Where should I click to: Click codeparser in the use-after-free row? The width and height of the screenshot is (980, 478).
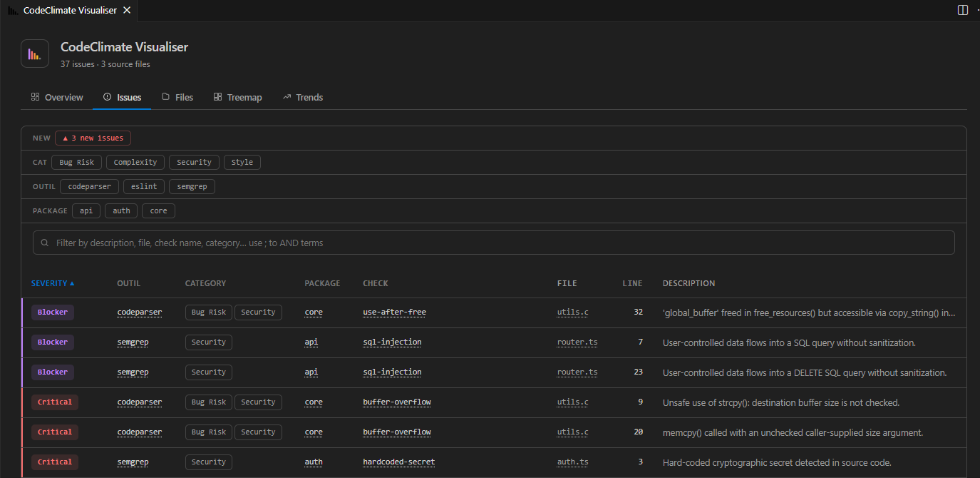140,312
